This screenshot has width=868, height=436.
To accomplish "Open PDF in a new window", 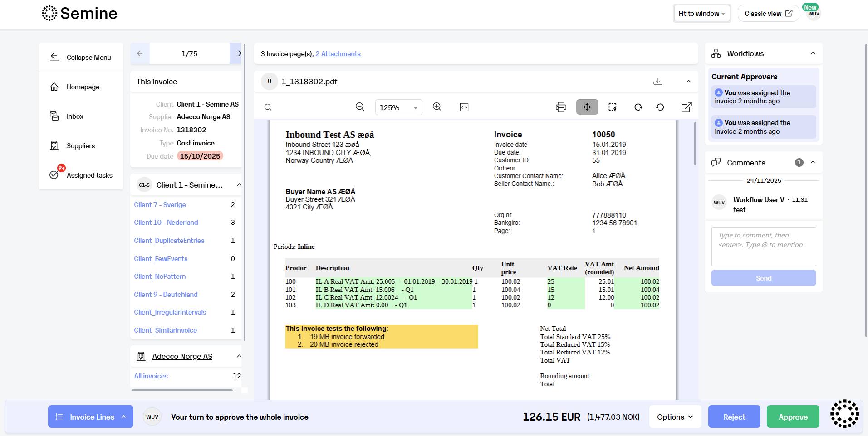I will pos(687,107).
